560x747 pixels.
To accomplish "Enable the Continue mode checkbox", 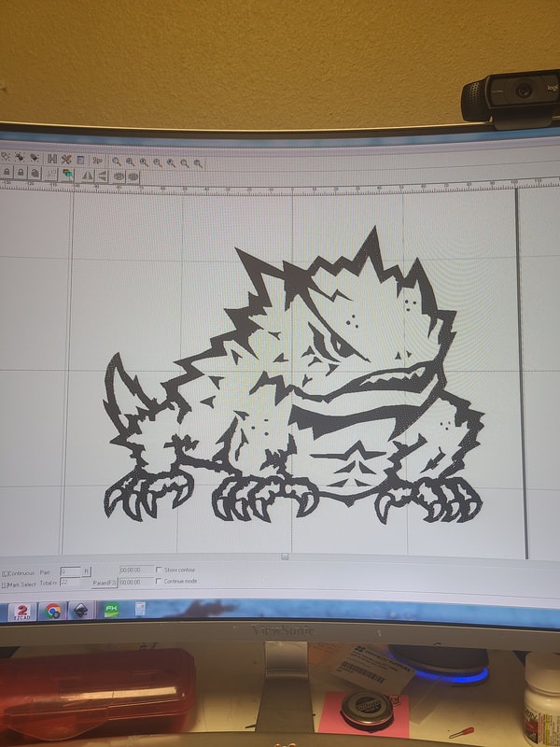I will point(159,581).
